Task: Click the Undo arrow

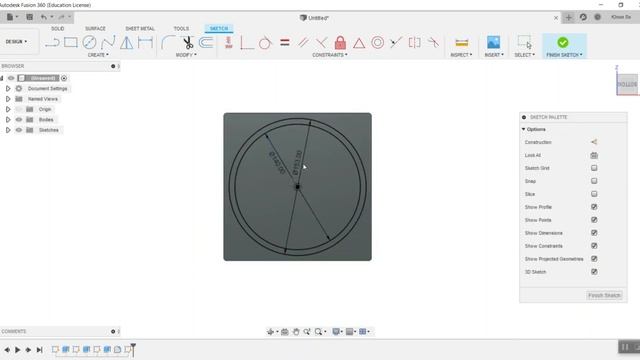Action: point(44,17)
